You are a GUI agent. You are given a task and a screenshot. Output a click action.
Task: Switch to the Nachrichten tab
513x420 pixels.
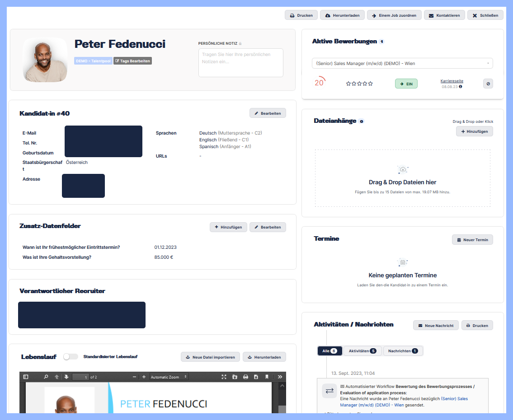click(x=403, y=350)
